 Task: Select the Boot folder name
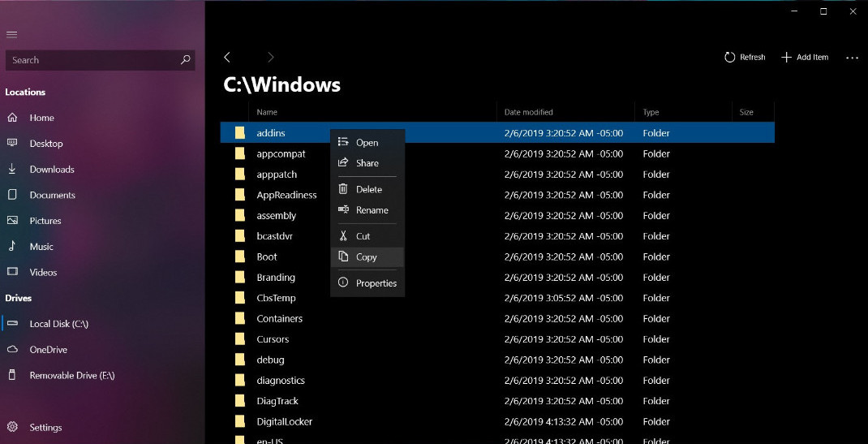[267, 256]
